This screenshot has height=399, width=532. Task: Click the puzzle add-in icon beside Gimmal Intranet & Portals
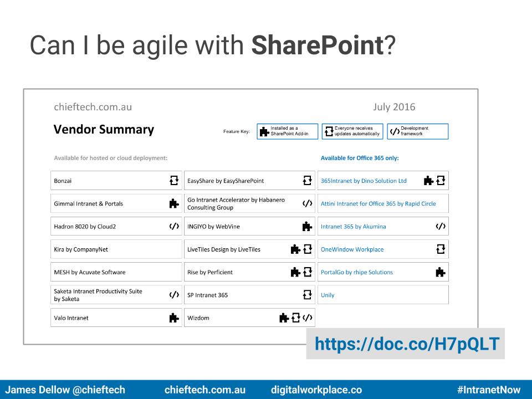tap(174, 203)
